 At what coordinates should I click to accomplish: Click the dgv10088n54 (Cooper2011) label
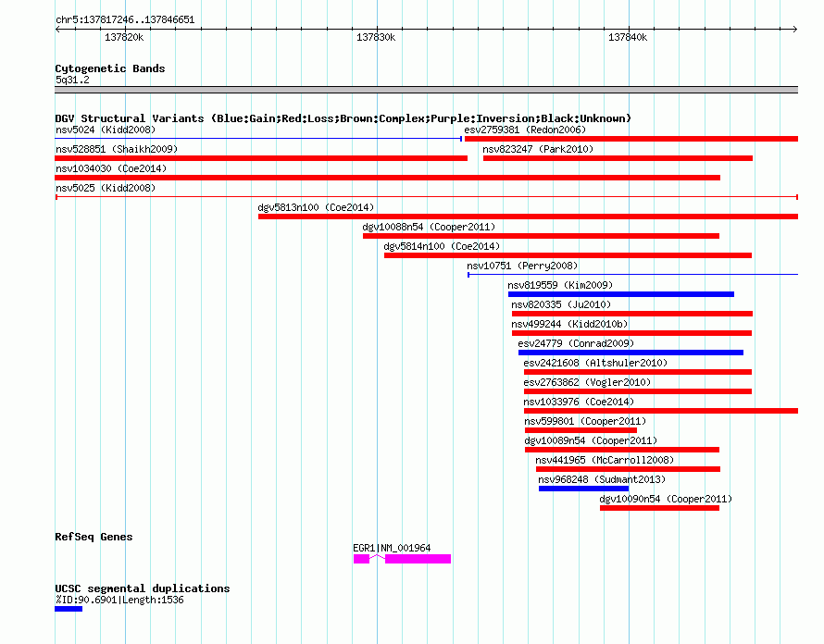click(429, 227)
